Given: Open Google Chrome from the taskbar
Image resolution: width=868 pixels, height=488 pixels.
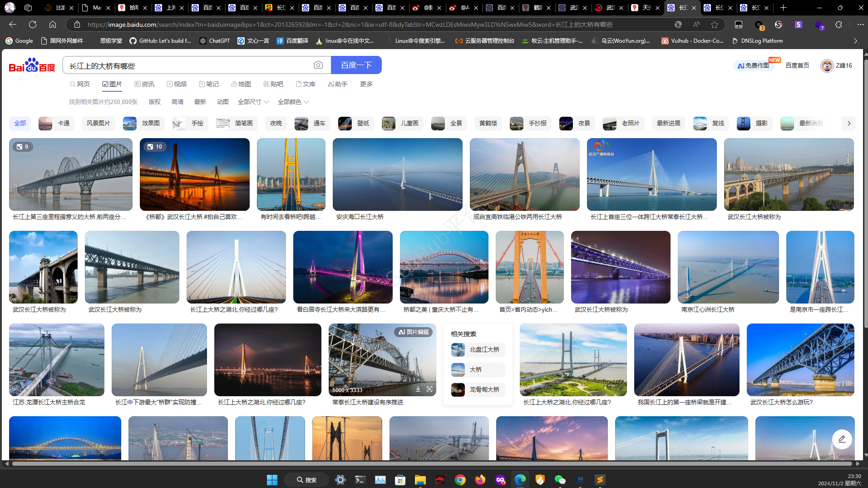Looking at the screenshot, I should [460, 480].
